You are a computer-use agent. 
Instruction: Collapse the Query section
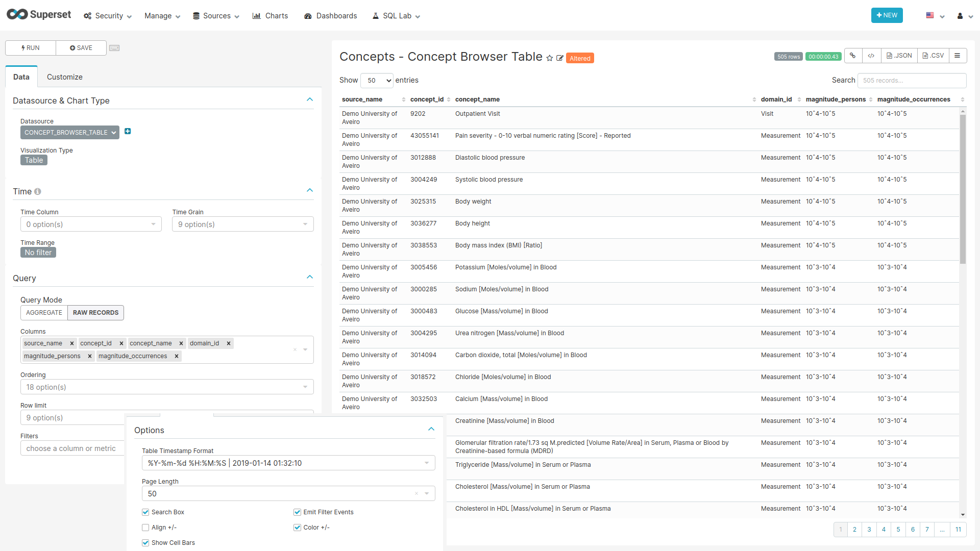point(310,277)
